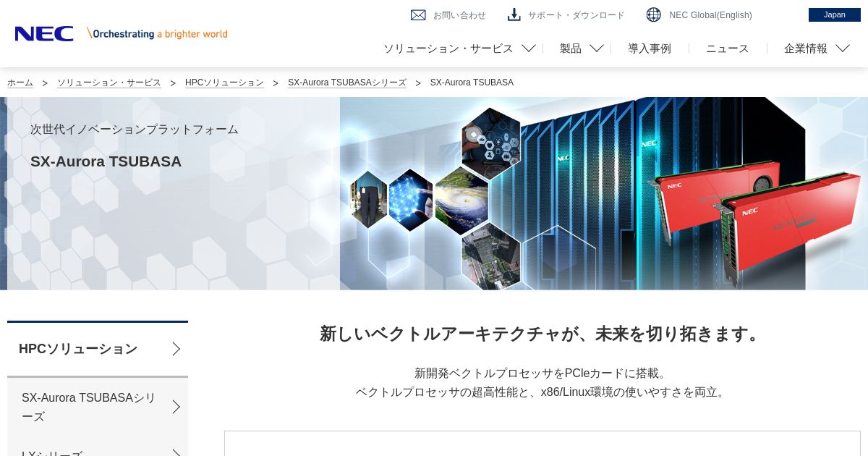The image size is (868, 456).
Task: Open サポート・ダウンロード link
Action: tap(576, 15)
